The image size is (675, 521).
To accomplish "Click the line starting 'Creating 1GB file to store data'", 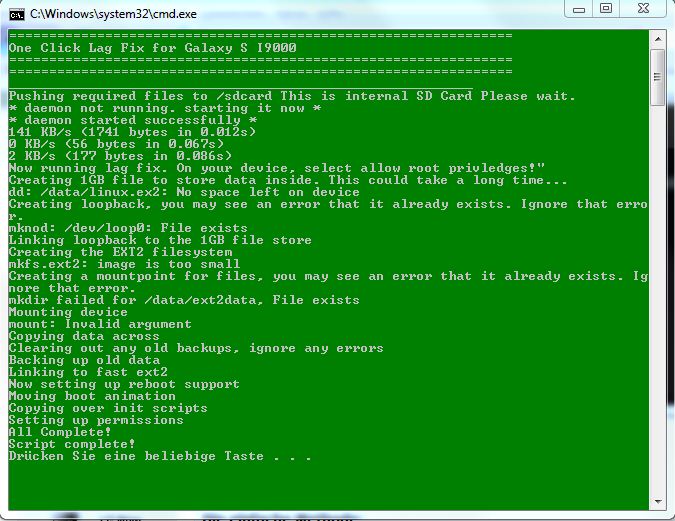I will point(288,180).
